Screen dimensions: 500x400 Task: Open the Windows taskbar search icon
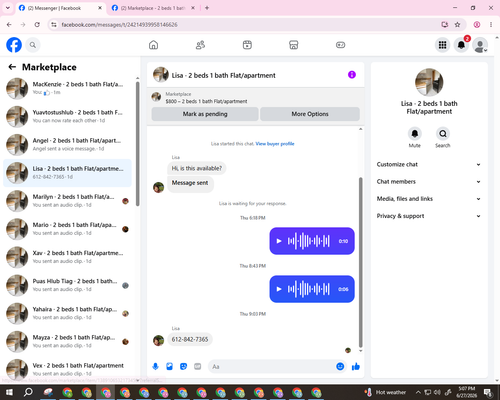28,392
